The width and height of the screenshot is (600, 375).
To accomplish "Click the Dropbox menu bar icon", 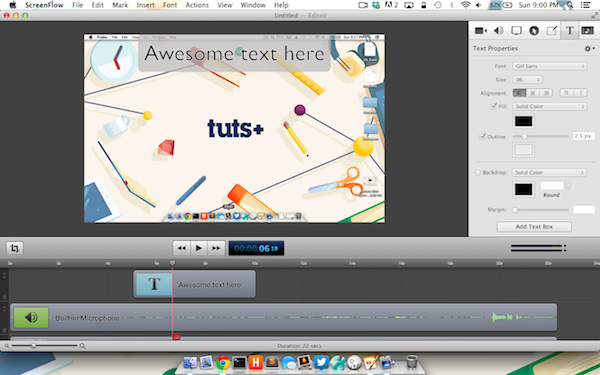I will click(x=376, y=5).
